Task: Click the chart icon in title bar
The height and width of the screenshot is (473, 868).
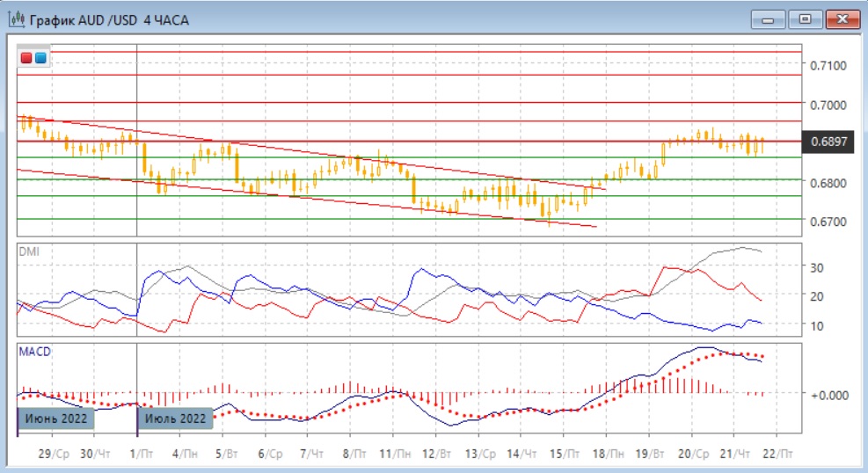Action: pyautogui.click(x=18, y=19)
